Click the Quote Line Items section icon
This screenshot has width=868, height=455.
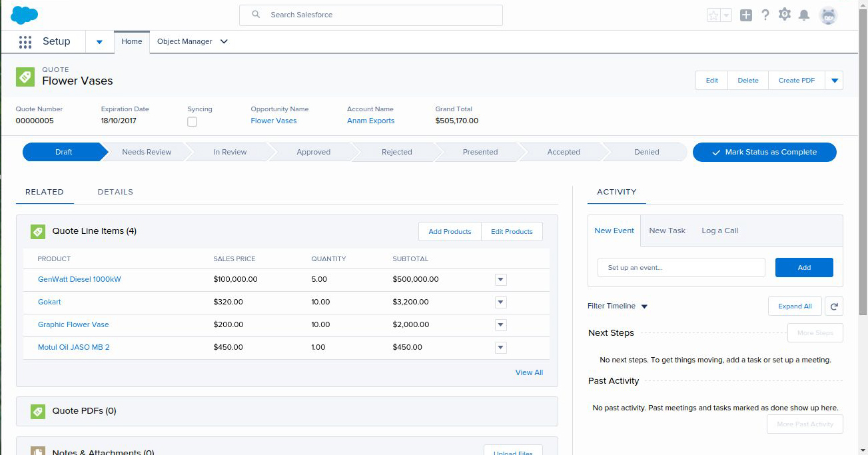38,231
